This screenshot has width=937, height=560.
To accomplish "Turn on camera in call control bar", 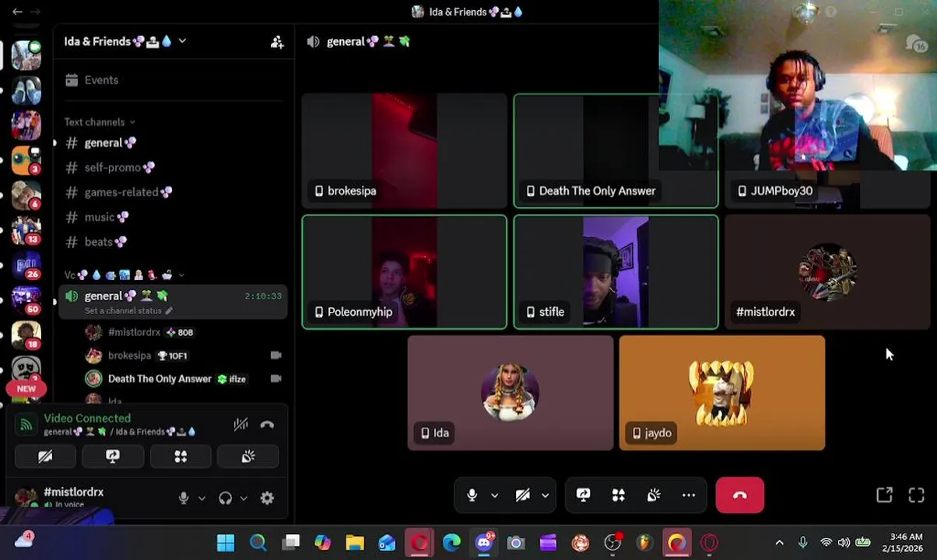I will 523,495.
